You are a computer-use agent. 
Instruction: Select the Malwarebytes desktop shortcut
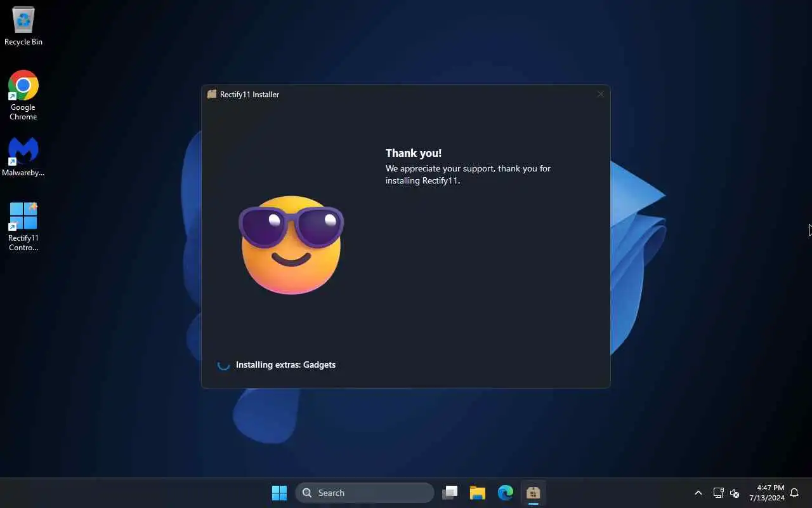tap(23, 157)
